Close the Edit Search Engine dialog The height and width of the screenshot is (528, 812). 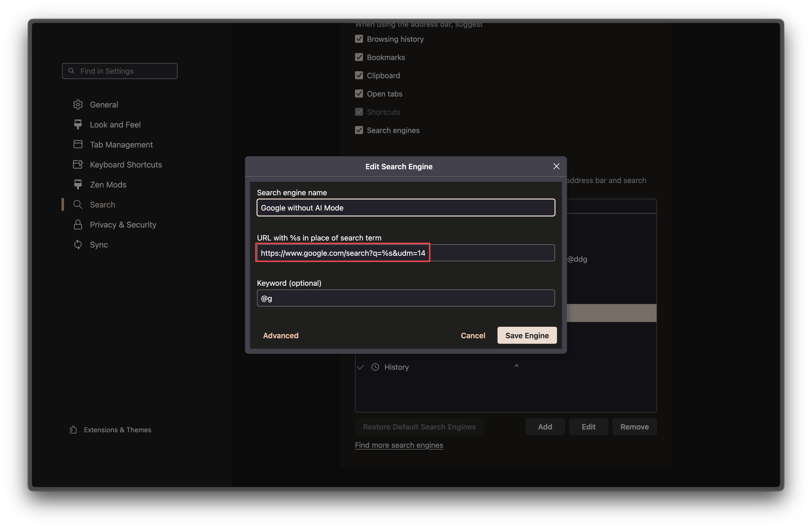[556, 166]
